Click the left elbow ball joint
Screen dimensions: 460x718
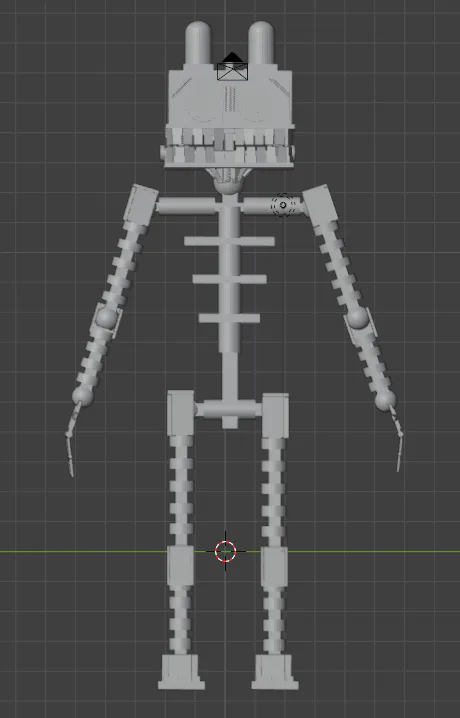[107, 318]
